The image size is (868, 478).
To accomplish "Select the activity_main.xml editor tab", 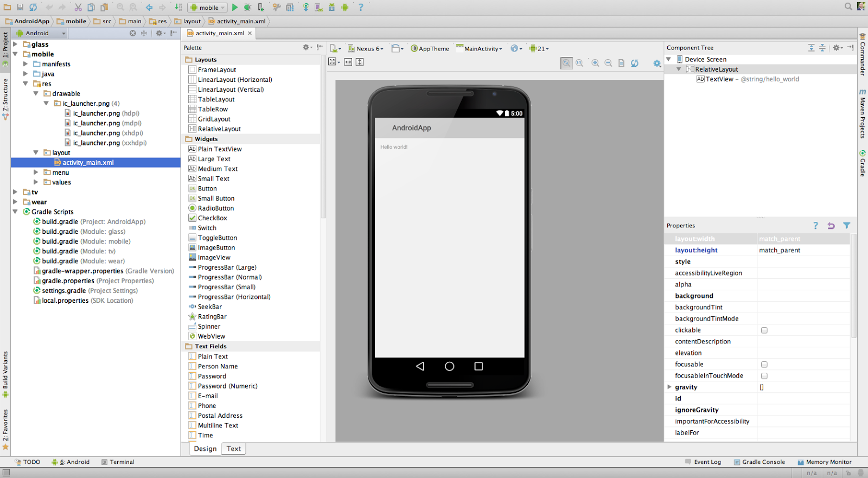I will 220,33.
